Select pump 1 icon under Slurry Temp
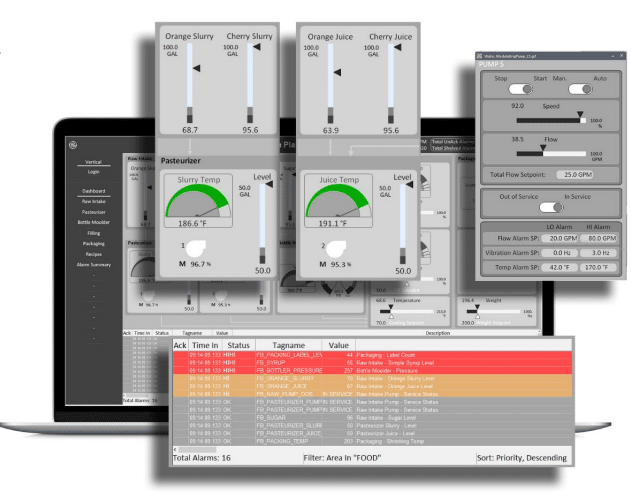The height and width of the screenshot is (494, 631). tap(199, 246)
